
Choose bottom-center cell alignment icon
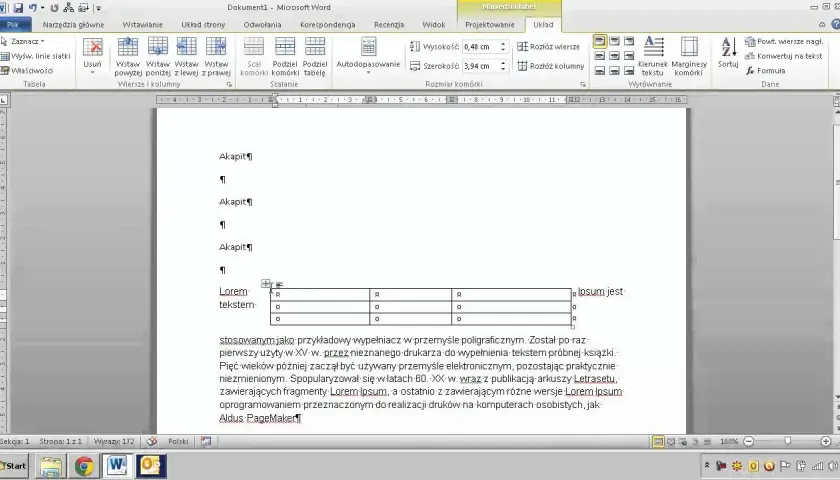point(614,70)
